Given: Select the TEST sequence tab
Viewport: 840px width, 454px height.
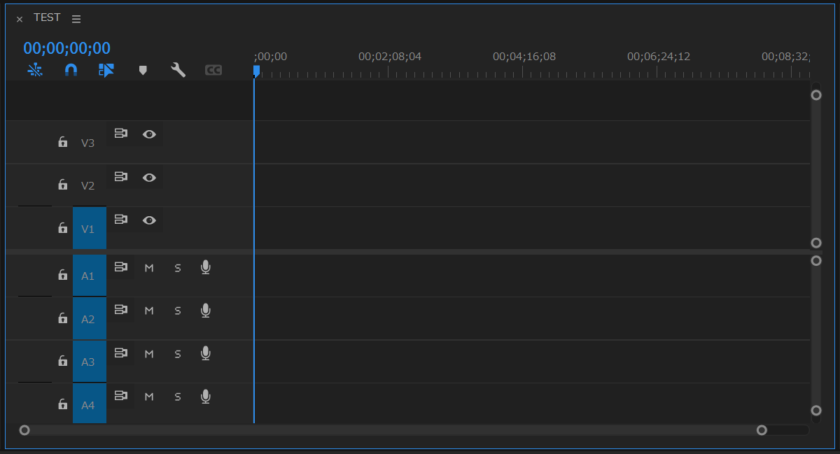Looking at the screenshot, I should [x=46, y=18].
